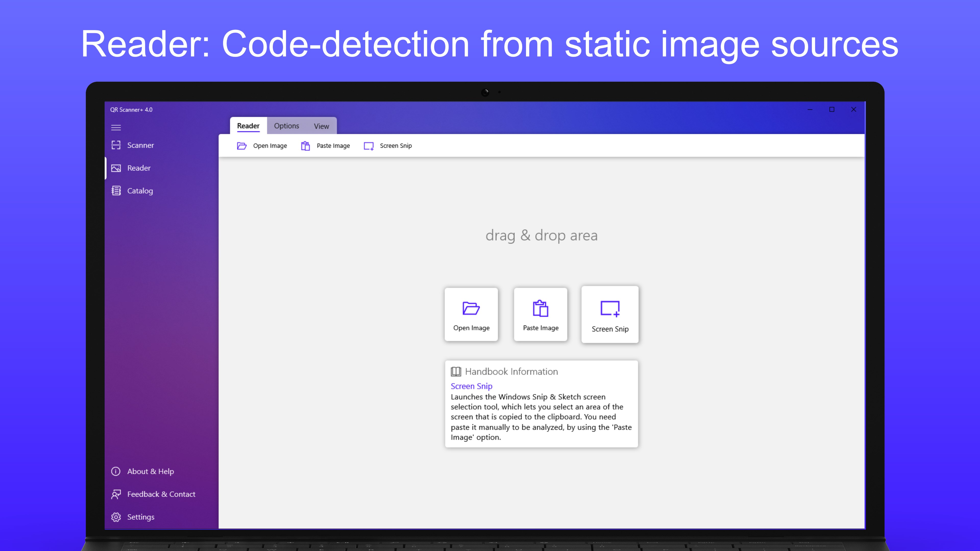Select the Reader sidebar item
This screenshot has width=980, height=551.
(x=139, y=168)
